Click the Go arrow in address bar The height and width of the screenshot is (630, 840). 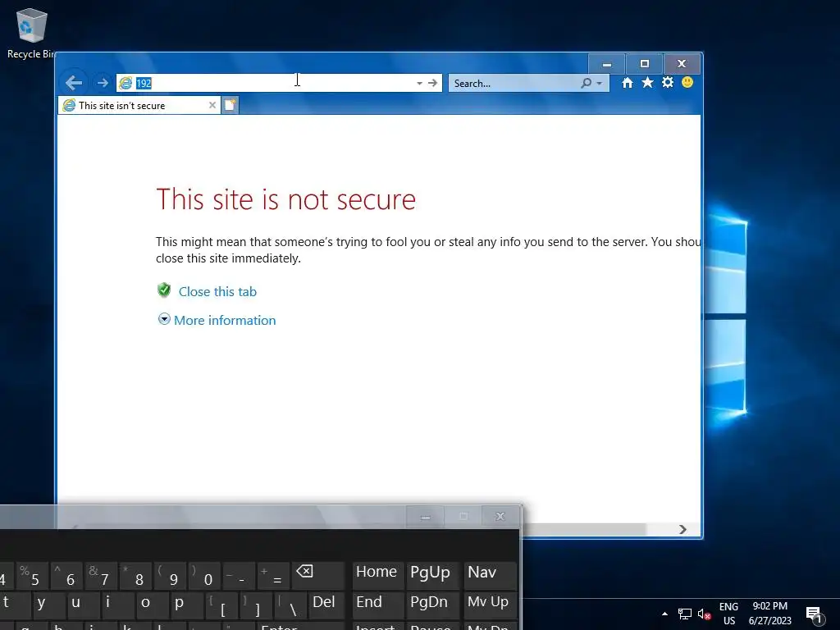click(x=433, y=83)
